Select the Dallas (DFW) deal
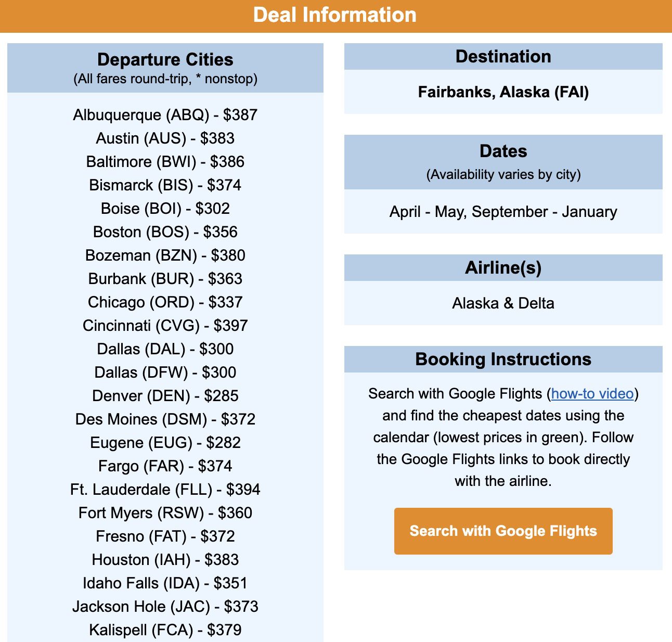This screenshot has width=672, height=642. point(165,373)
